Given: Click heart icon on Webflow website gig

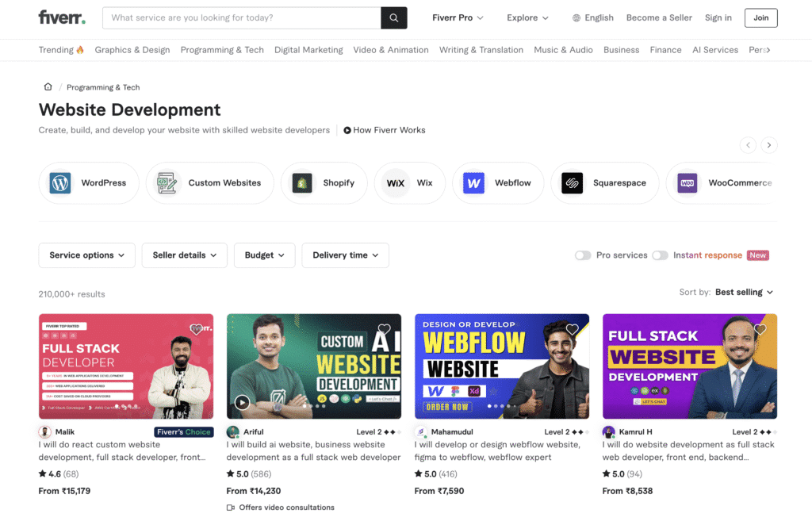Looking at the screenshot, I should click(572, 329).
